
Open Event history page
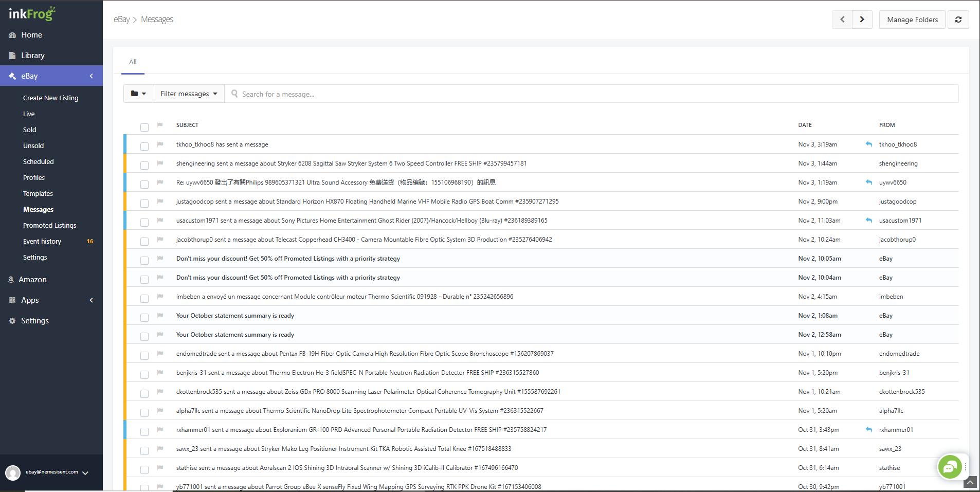42,242
